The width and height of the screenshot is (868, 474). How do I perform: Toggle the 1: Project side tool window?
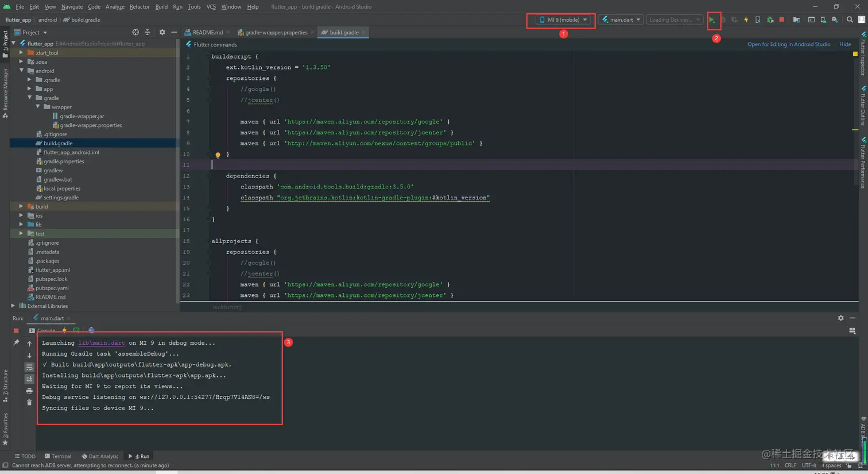[x=5, y=44]
